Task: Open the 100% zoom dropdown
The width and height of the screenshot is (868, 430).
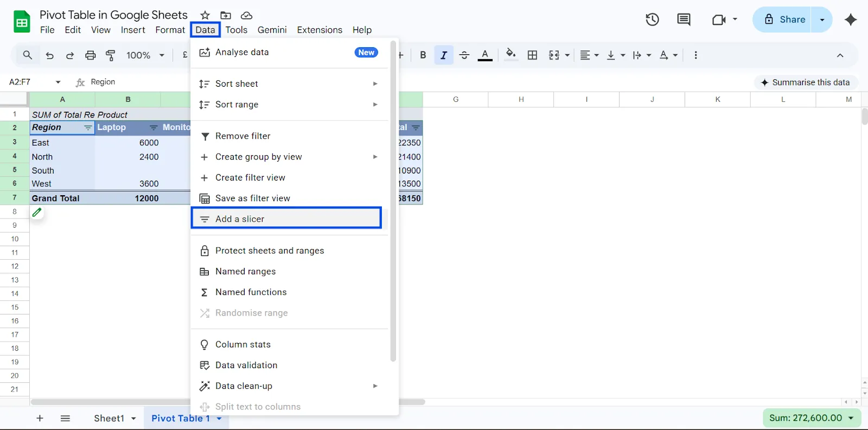Action: (x=145, y=55)
